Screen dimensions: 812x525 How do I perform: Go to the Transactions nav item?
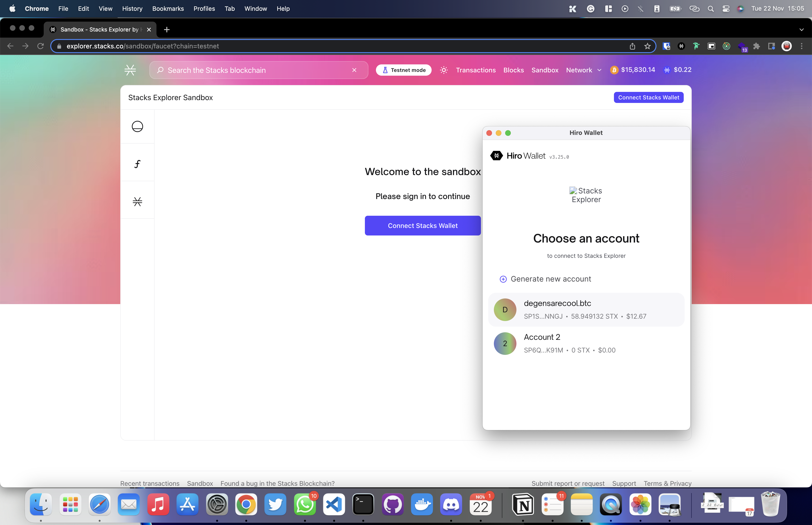476,70
